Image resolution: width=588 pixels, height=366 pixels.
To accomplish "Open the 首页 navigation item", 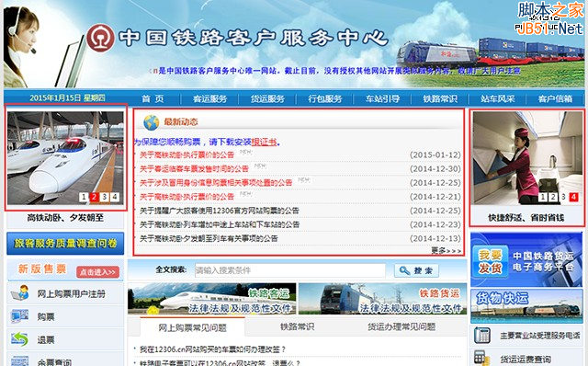I will (153, 98).
